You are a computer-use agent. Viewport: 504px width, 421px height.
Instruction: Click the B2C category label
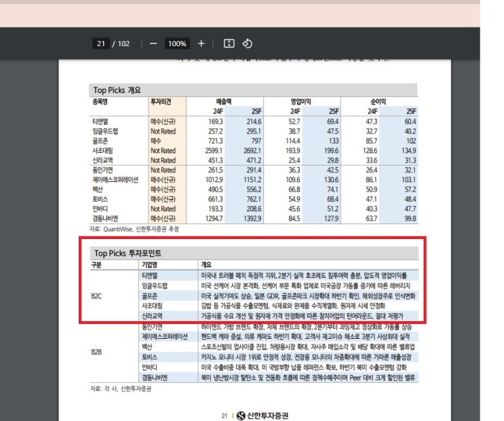pos(96,296)
